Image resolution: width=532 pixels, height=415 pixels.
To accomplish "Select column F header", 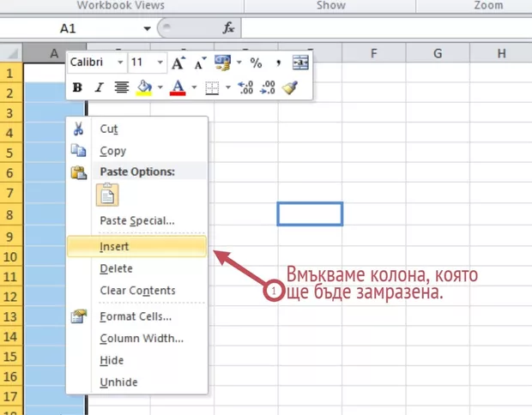I will (374, 53).
